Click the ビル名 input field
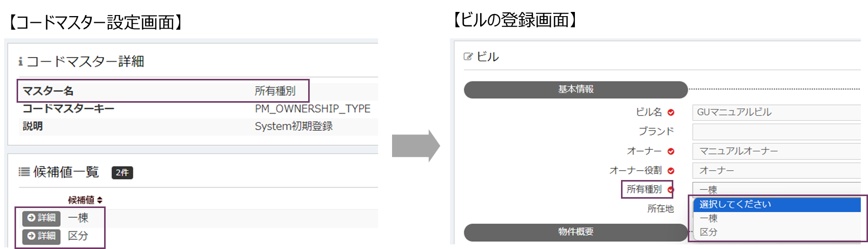Screen dimensions: 868x249 coord(776,112)
